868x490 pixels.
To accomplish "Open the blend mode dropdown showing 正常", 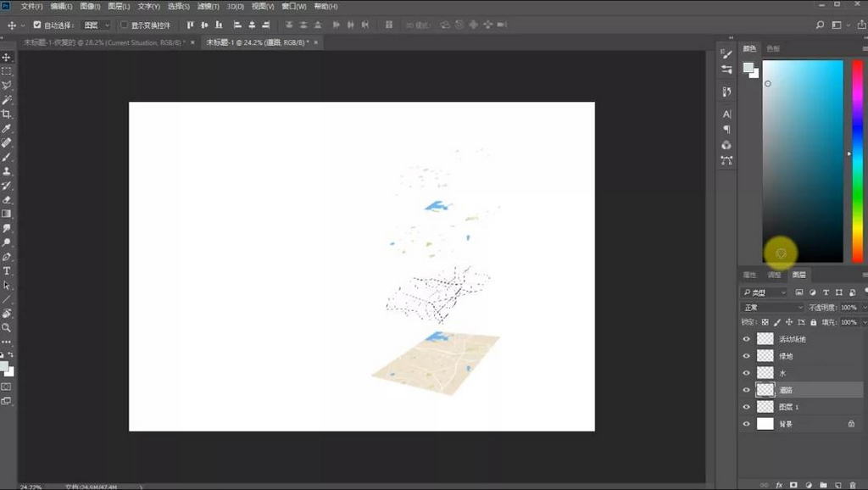I will 772,308.
